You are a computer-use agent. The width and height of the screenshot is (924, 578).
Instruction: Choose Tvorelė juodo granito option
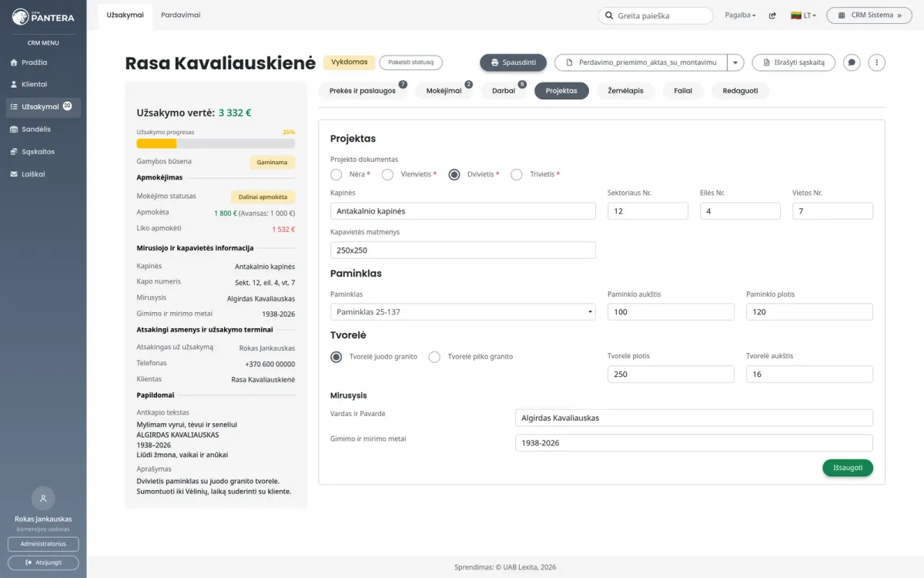click(x=336, y=357)
